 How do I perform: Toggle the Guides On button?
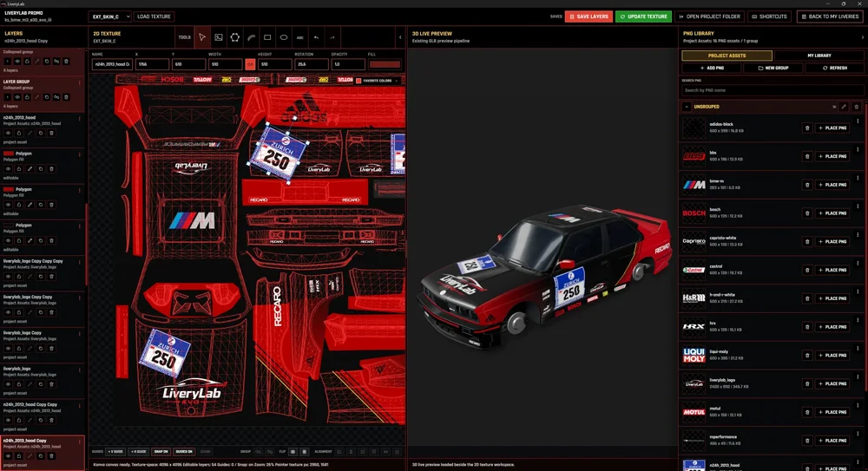point(184,452)
